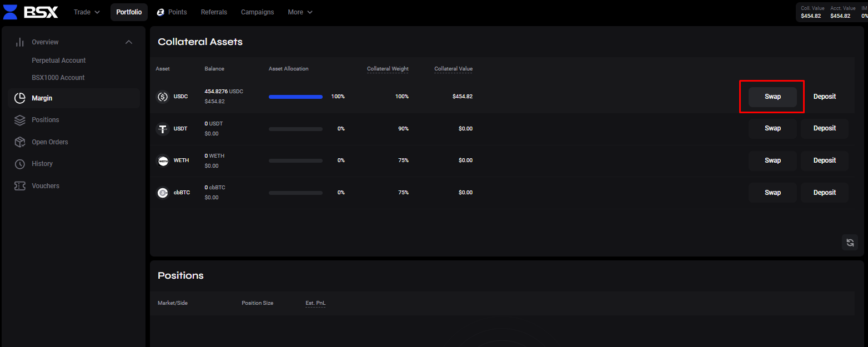The height and width of the screenshot is (347, 868).
Task: Click the Collateral Weight column header
Action: (388, 69)
